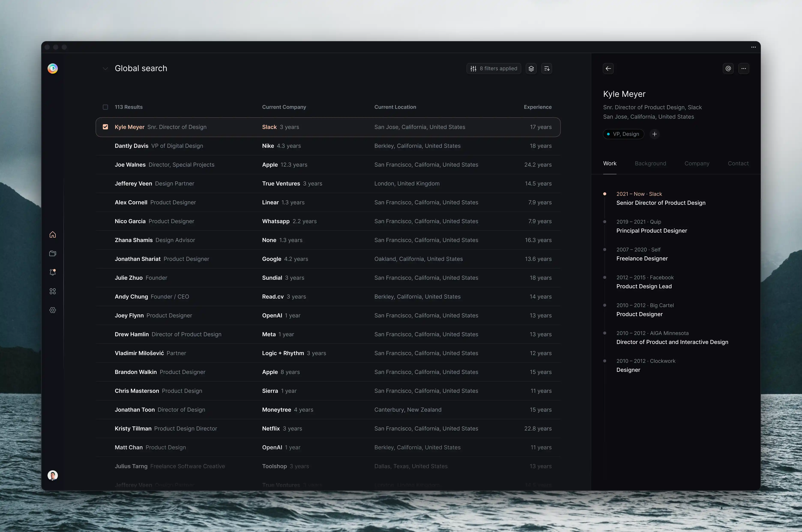Open the layers/stack view icon
802x532 pixels.
[x=531, y=69]
